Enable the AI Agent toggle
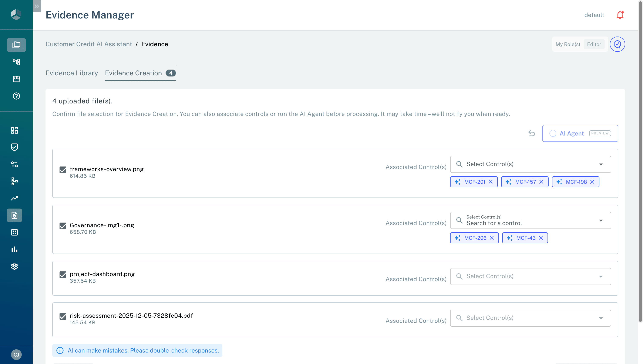This screenshot has height=364, width=643. pyautogui.click(x=553, y=133)
